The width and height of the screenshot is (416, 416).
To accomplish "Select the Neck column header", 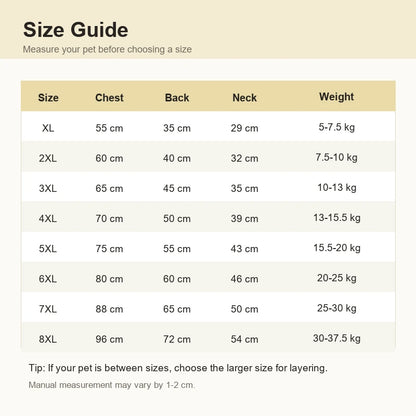I will (x=245, y=98).
